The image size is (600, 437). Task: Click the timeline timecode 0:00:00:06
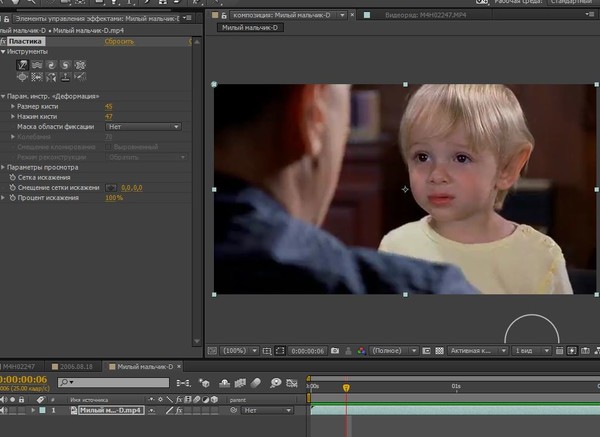23,380
